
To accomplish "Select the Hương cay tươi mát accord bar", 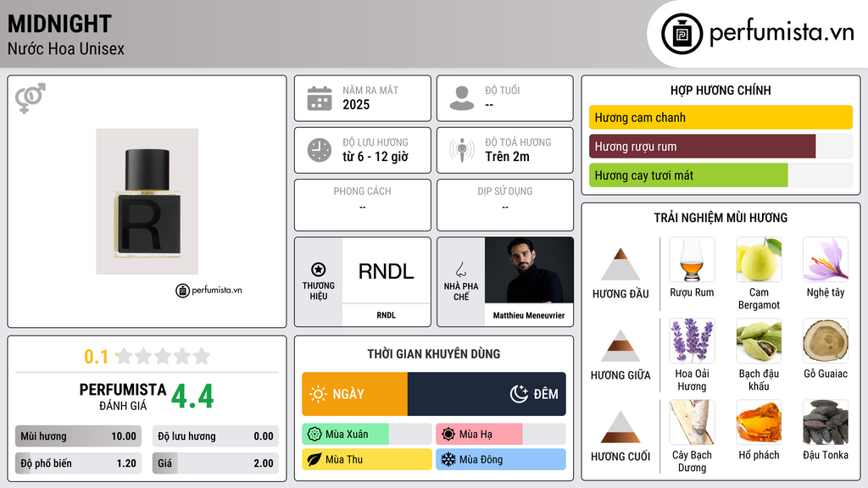I will (721, 175).
